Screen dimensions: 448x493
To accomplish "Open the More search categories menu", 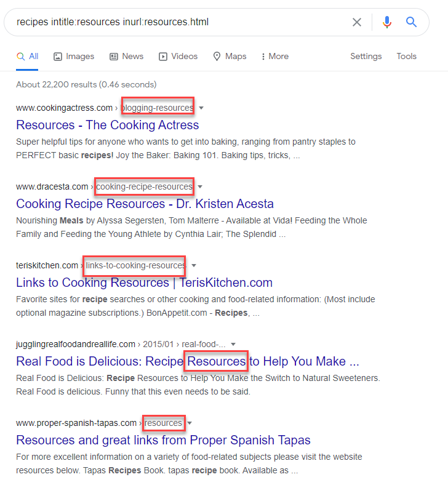I will point(275,57).
